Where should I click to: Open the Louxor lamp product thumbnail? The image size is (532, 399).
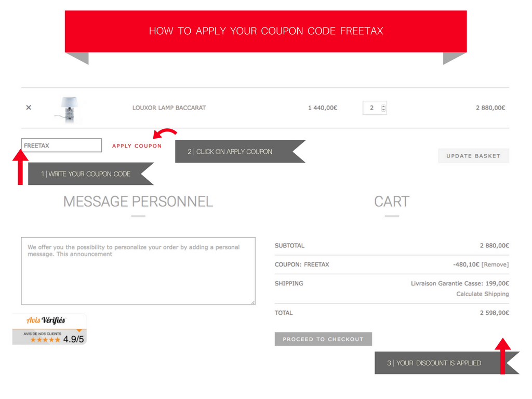[69, 110]
